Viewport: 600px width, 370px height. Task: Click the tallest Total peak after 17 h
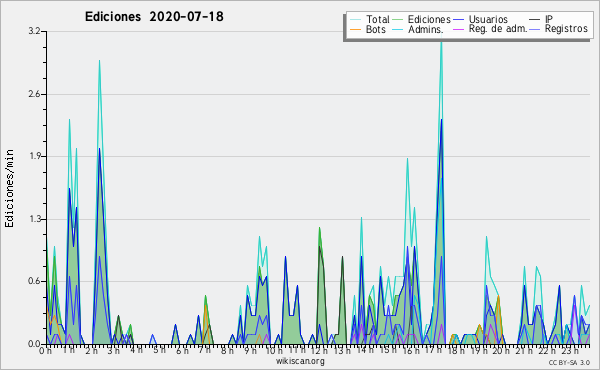coord(442,41)
